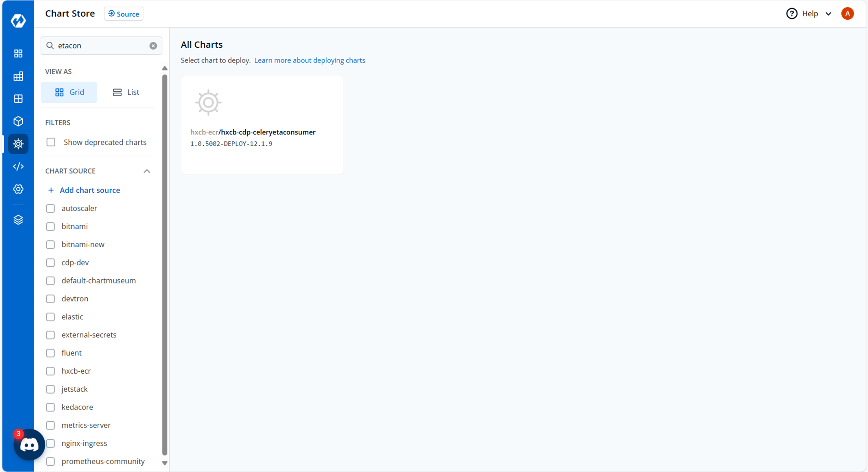The height and width of the screenshot is (472, 868).
Task: Open Global Configurations gear icon in sidebar
Action: [18, 189]
